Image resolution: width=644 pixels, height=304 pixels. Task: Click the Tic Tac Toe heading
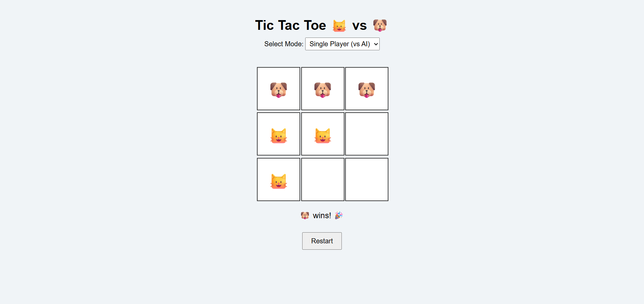click(x=290, y=25)
